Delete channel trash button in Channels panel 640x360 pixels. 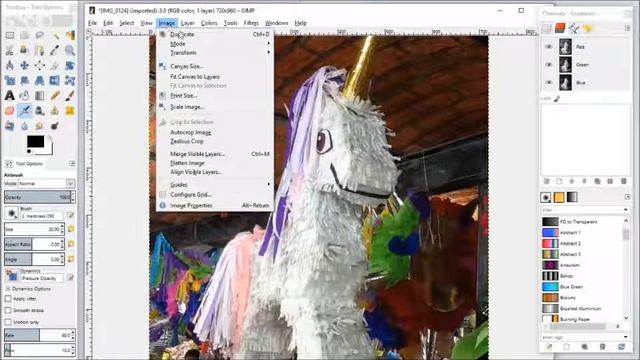(623, 181)
